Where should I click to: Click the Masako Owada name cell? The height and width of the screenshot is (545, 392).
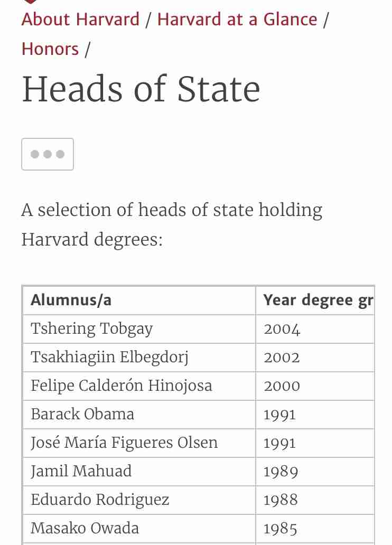click(x=139, y=528)
